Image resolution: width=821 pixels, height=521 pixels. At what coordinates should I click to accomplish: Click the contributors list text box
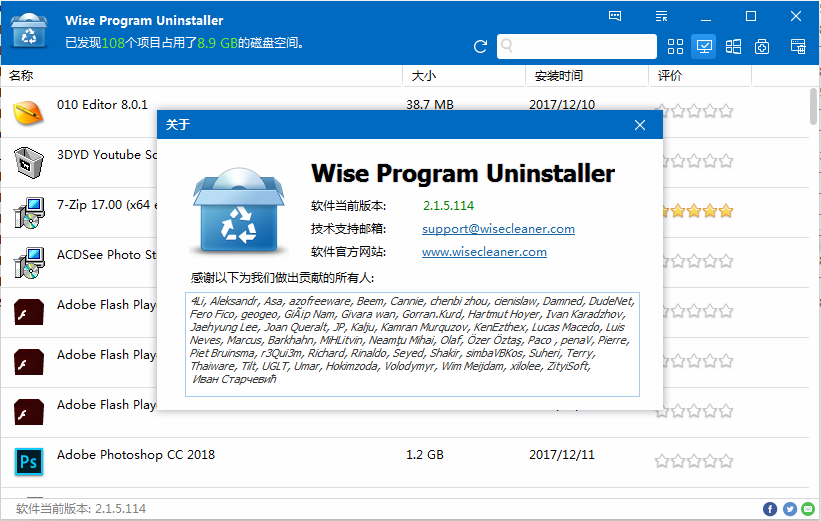[x=412, y=344]
